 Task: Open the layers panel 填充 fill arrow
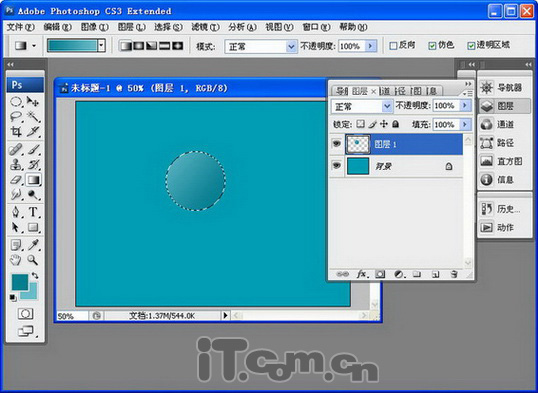(x=465, y=124)
